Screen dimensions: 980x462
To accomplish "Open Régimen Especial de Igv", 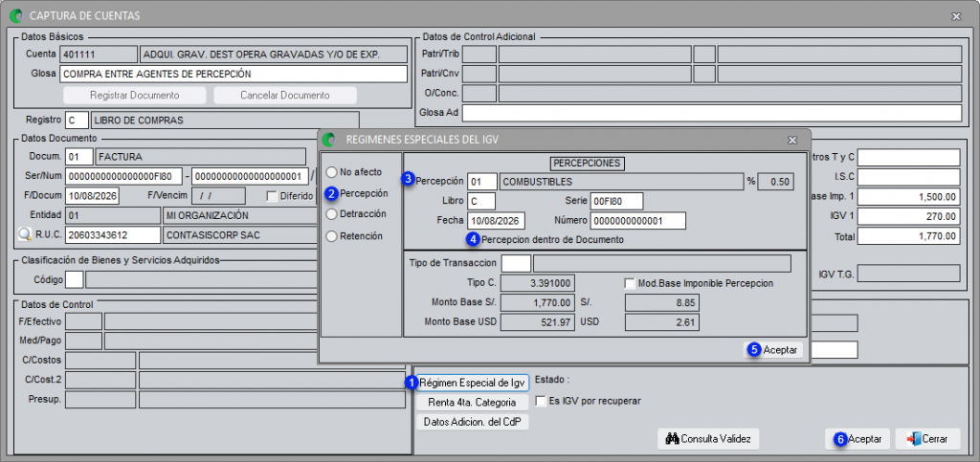I will click(472, 383).
